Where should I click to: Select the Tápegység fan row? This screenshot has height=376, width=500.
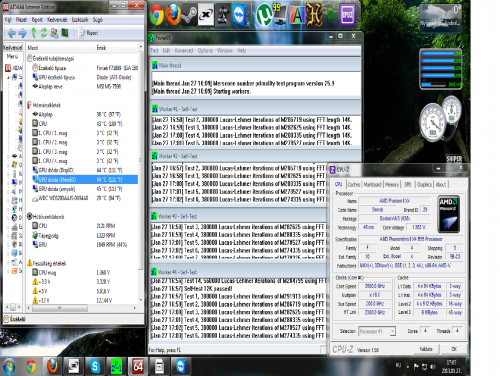(85, 235)
